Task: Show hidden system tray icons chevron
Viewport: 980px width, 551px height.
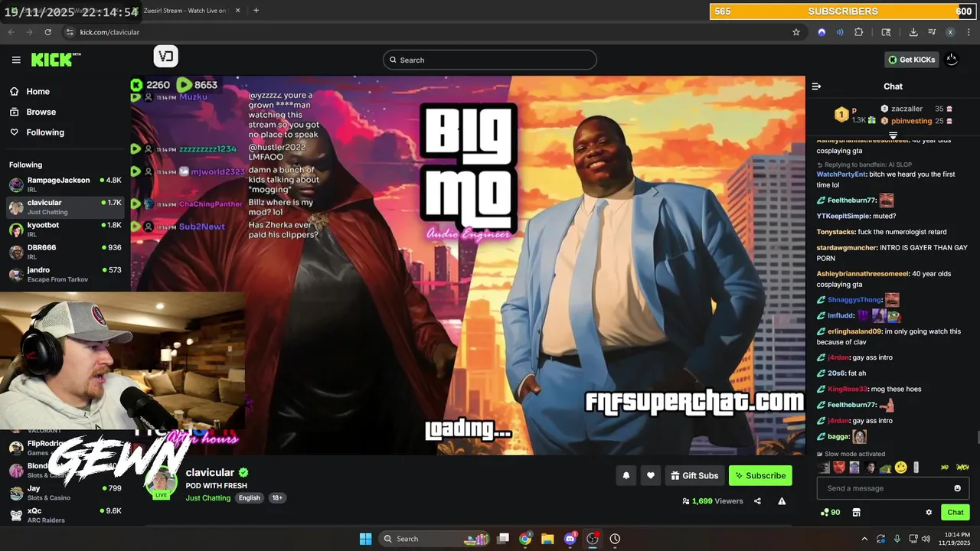Action: click(x=864, y=539)
